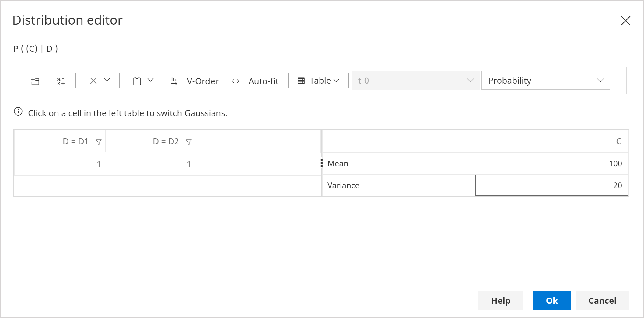
Task: Select the Mean value cell showing 100
Action: coord(551,164)
